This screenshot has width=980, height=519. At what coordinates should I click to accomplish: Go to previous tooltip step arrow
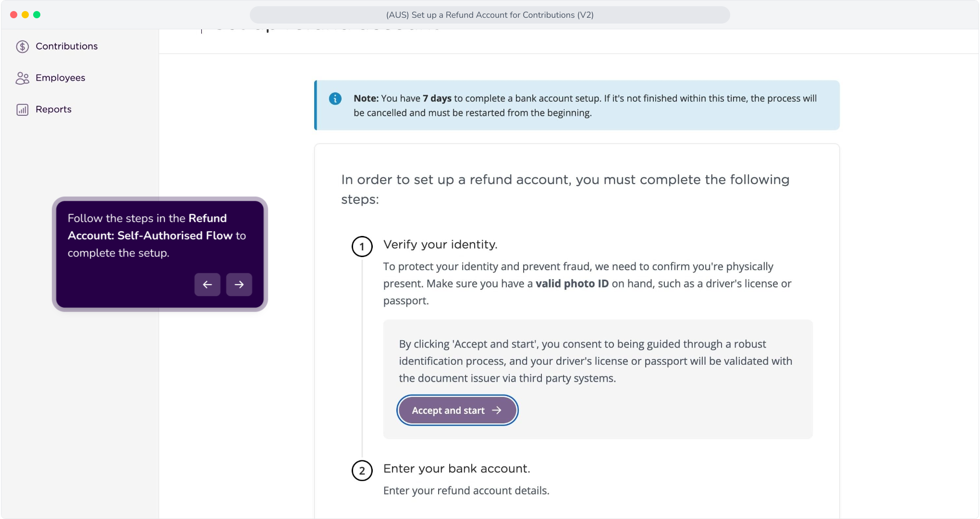click(207, 284)
